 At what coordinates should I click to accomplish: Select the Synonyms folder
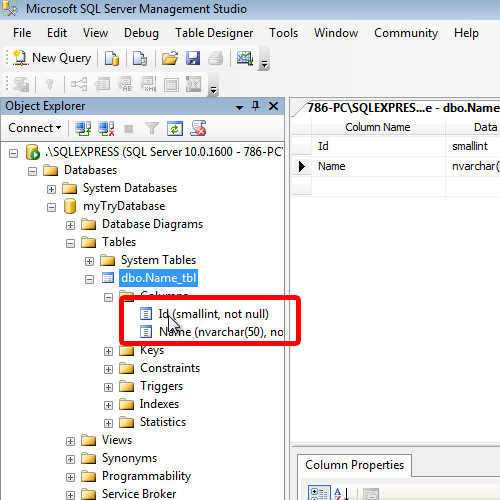pos(129,458)
